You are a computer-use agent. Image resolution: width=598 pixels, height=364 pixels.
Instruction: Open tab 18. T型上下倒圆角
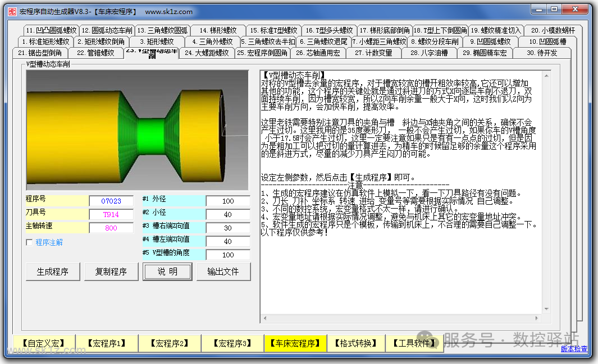coord(440,30)
